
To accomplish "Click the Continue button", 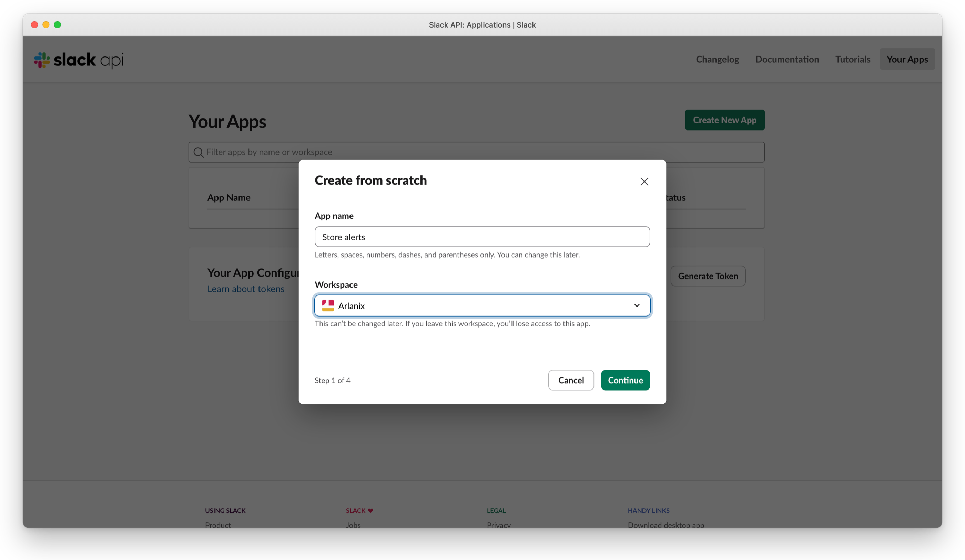I will pos(625,380).
